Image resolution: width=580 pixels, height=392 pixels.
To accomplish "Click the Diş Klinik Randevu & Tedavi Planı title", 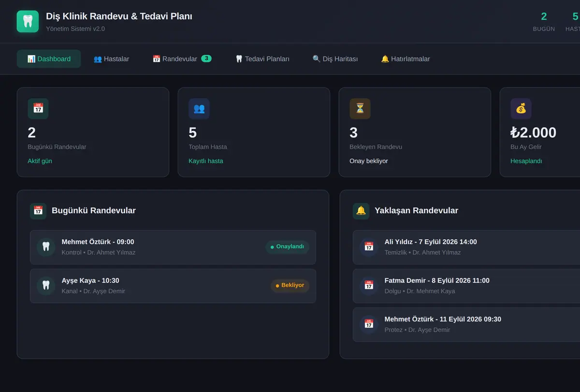I will coord(119,16).
